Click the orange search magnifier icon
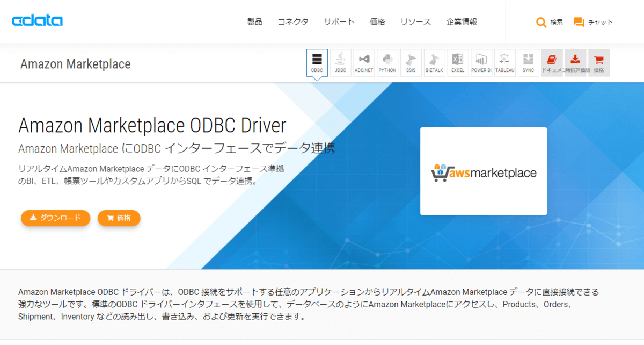This screenshot has width=644, height=345. tap(541, 22)
